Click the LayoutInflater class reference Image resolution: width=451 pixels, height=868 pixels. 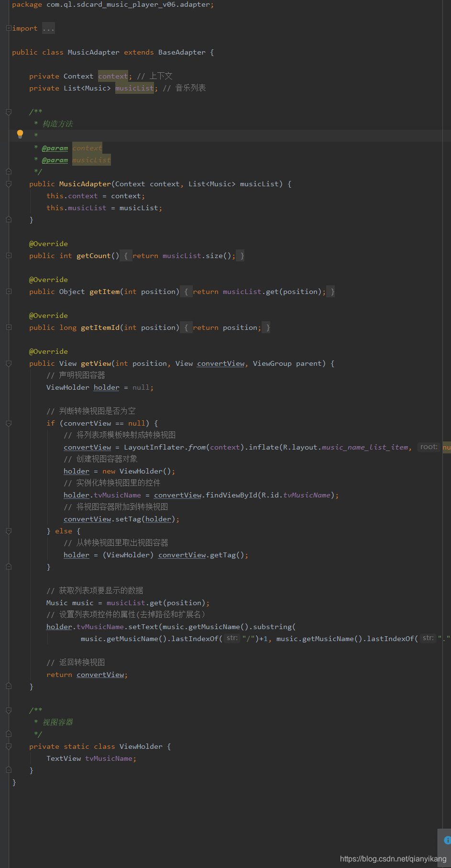[x=154, y=447]
